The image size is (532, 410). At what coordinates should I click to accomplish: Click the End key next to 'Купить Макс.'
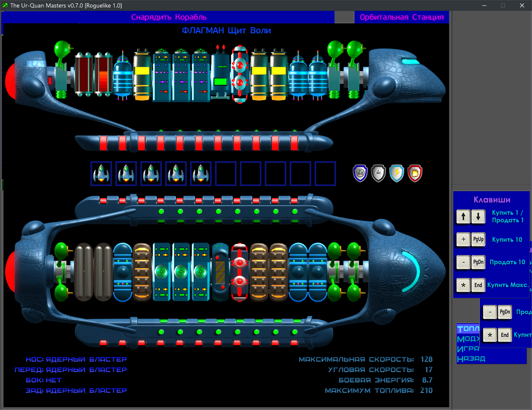(x=478, y=285)
